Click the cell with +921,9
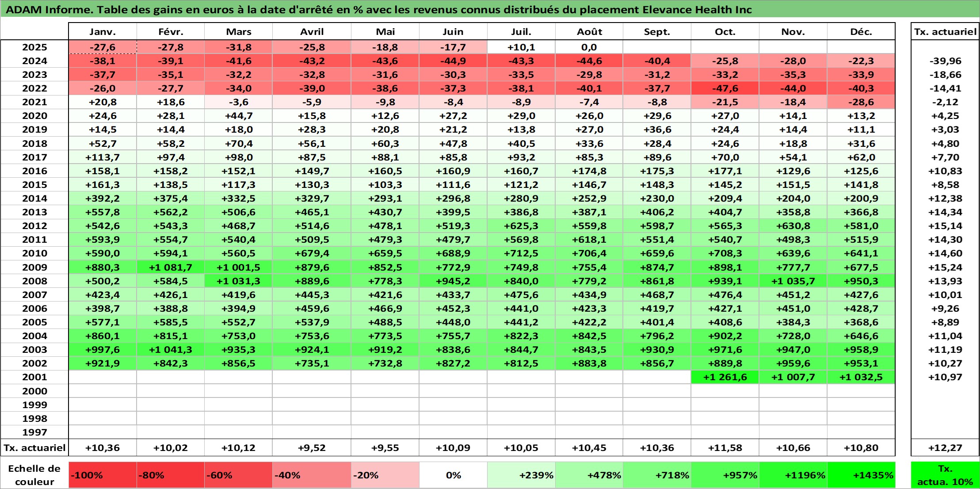 [x=103, y=363]
